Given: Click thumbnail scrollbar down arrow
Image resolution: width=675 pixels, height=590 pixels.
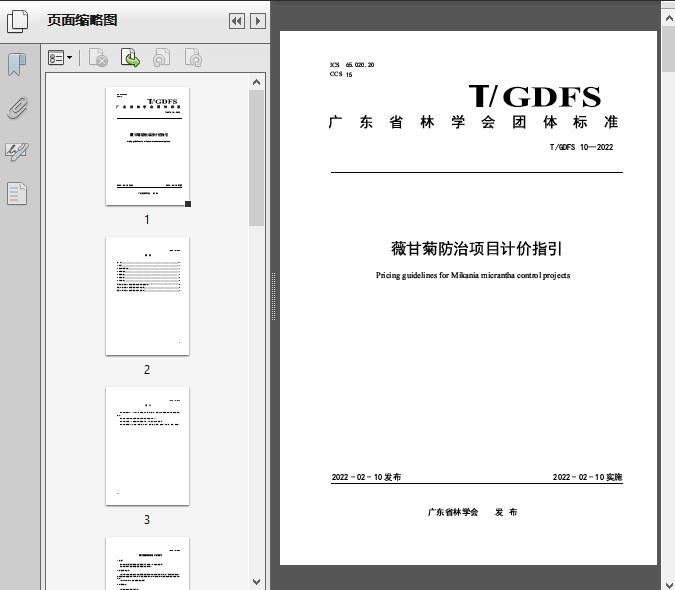Looking at the screenshot, I should 257,582.
